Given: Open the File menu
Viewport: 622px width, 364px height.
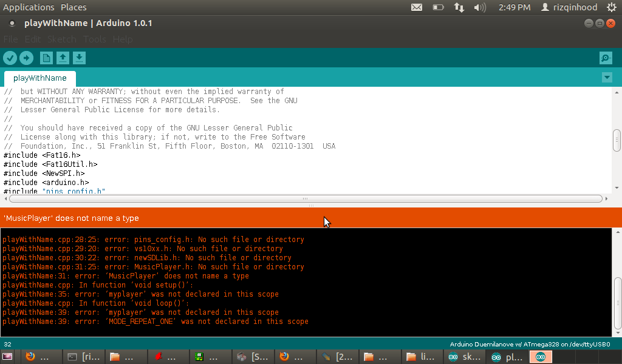Looking at the screenshot, I should click(x=11, y=39).
